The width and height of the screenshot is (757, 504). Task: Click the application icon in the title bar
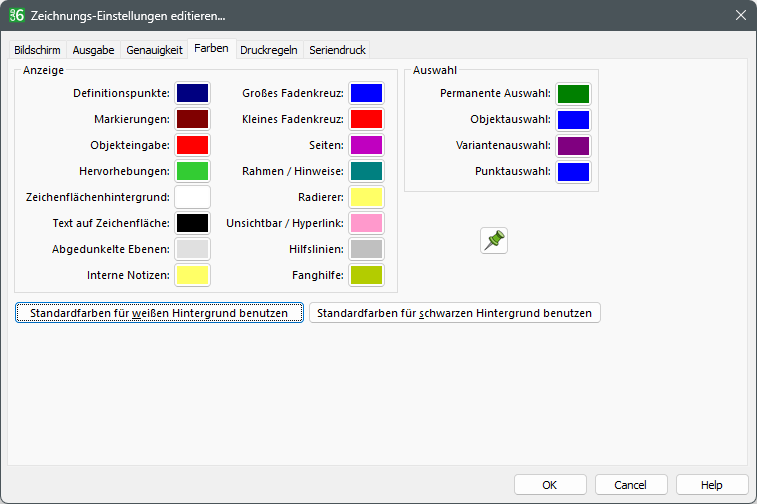16,15
